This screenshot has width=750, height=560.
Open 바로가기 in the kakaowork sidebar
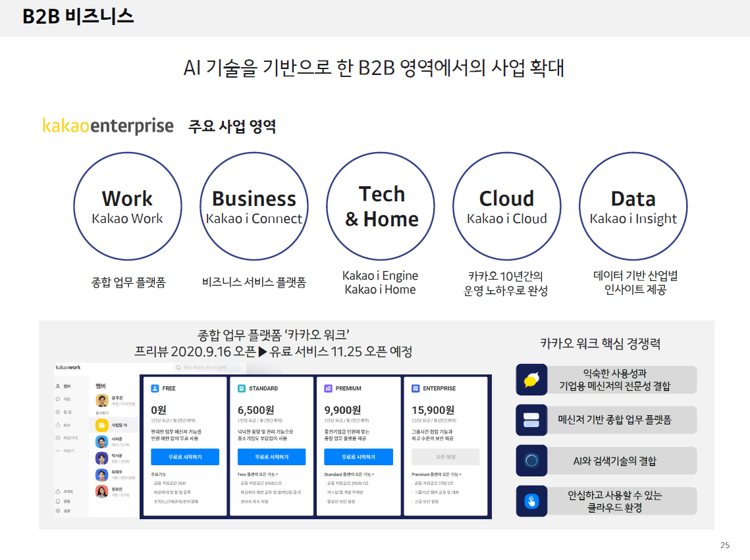point(67,438)
